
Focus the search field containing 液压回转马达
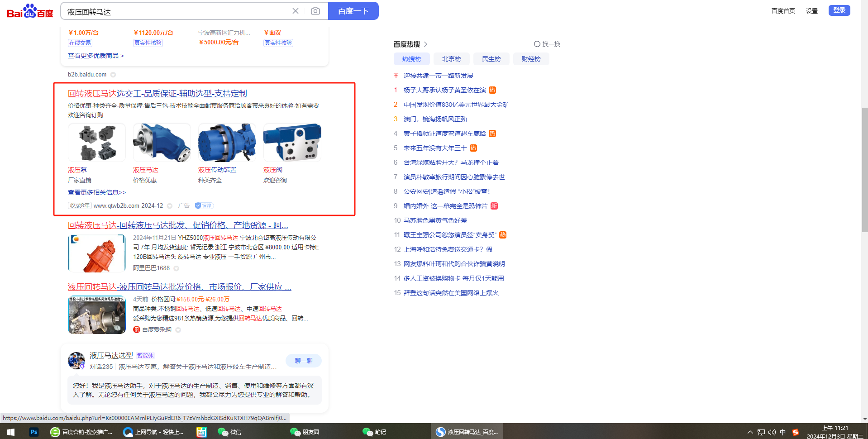pyautogui.click(x=176, y=11)
